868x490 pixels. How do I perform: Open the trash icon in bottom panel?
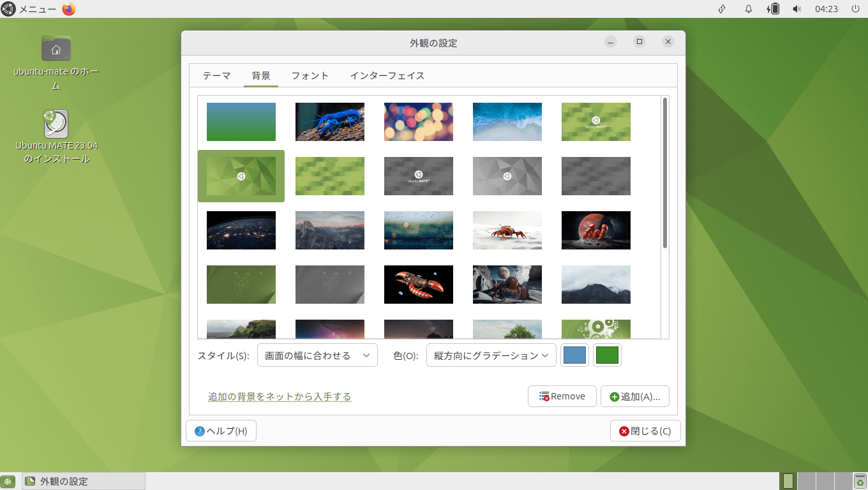coord(860,481)
